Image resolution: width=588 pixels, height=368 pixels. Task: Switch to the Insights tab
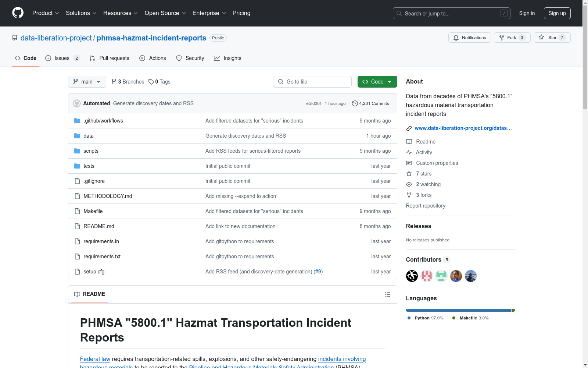(227, 58)
